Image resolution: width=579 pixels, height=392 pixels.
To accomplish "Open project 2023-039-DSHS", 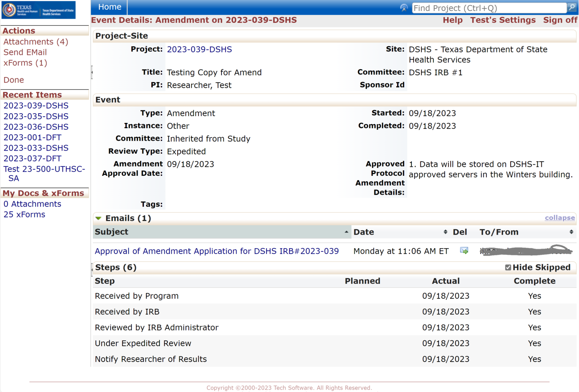I will (199, 49).
